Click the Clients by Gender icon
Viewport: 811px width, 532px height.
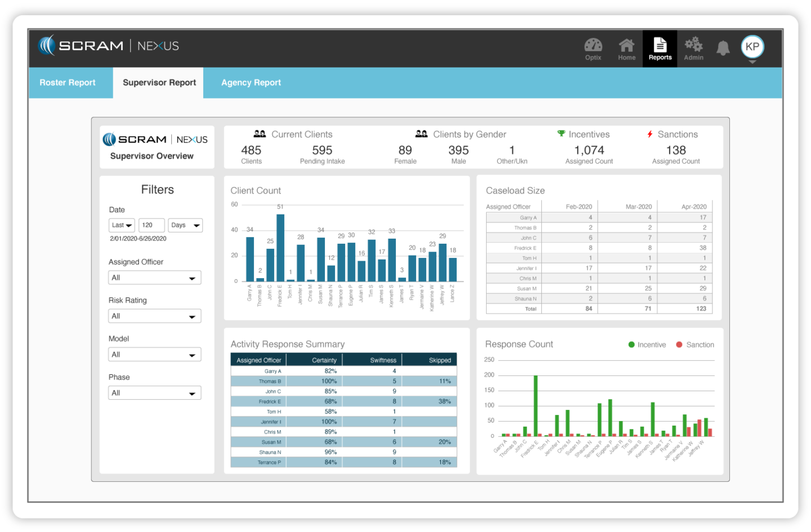point(421,134)
